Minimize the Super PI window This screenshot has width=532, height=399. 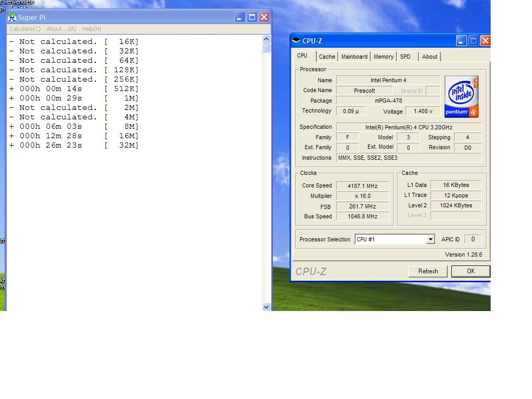pyautogui.click(x=240, y=17)
